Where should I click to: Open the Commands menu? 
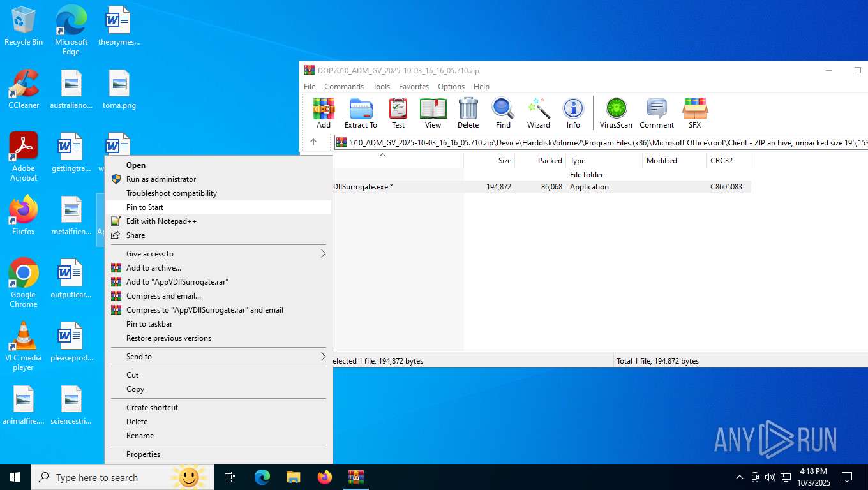(x=344, y=87)
